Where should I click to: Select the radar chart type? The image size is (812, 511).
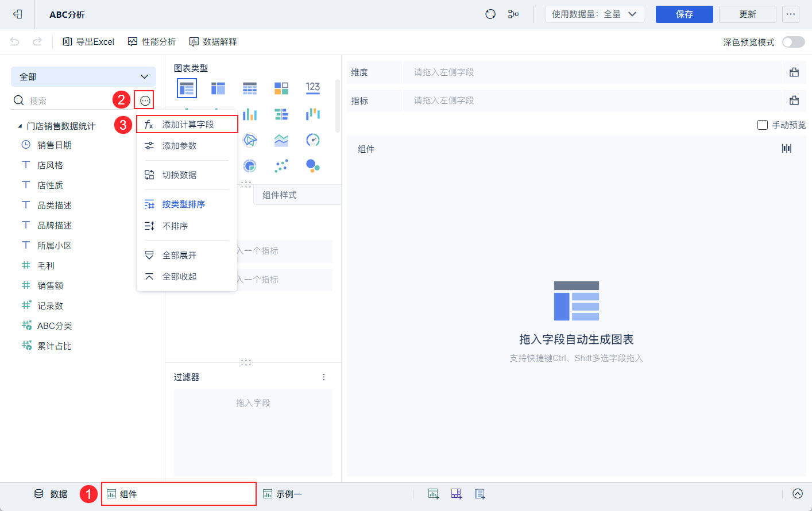[x=250, y=140]
